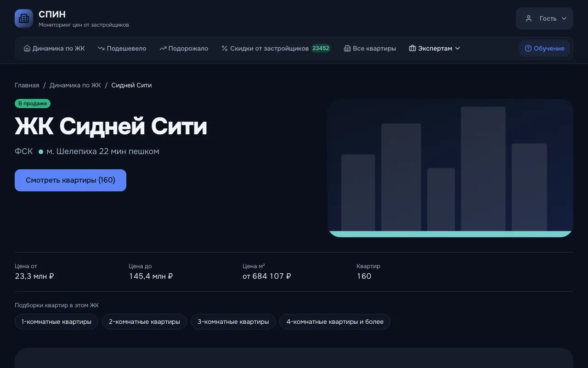588x368 pixels.
Task: Click the 23452 discounts badge
Action: click(321, 48)
